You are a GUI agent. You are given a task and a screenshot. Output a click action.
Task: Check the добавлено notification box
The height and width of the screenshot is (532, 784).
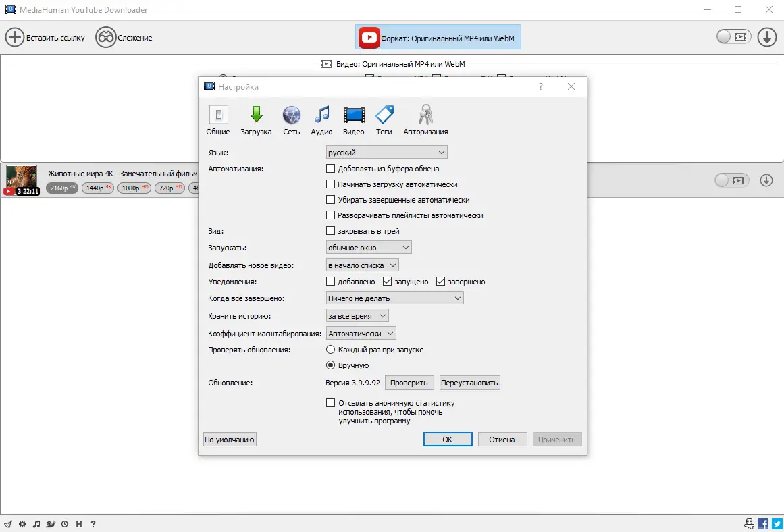330,281
